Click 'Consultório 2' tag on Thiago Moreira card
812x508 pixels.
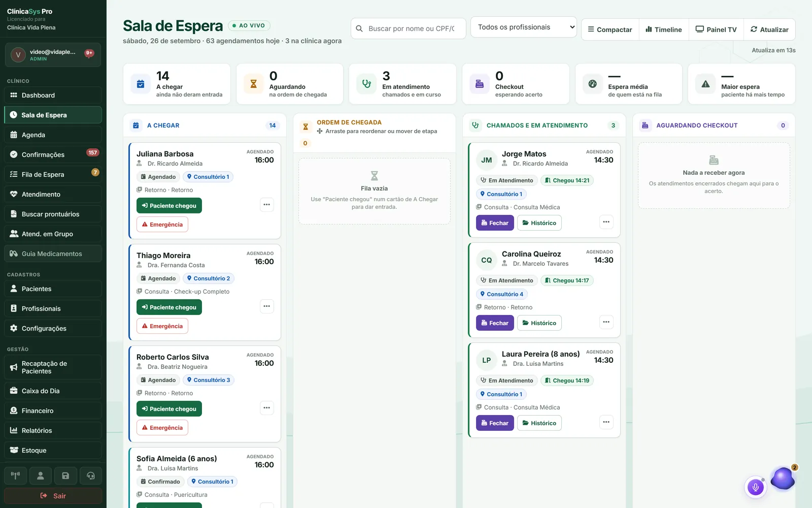(x=209, y=278)
